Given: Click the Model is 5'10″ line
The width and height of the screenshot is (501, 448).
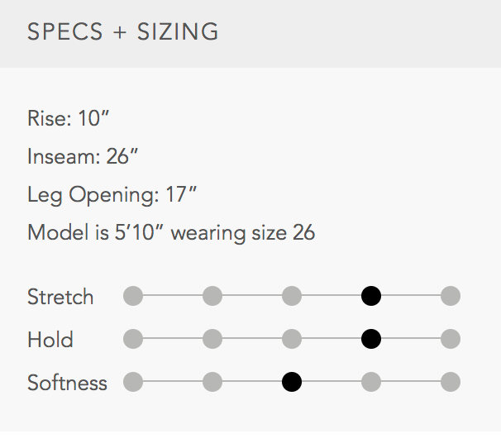Looking at the screenshot, I should click(171, 232).
